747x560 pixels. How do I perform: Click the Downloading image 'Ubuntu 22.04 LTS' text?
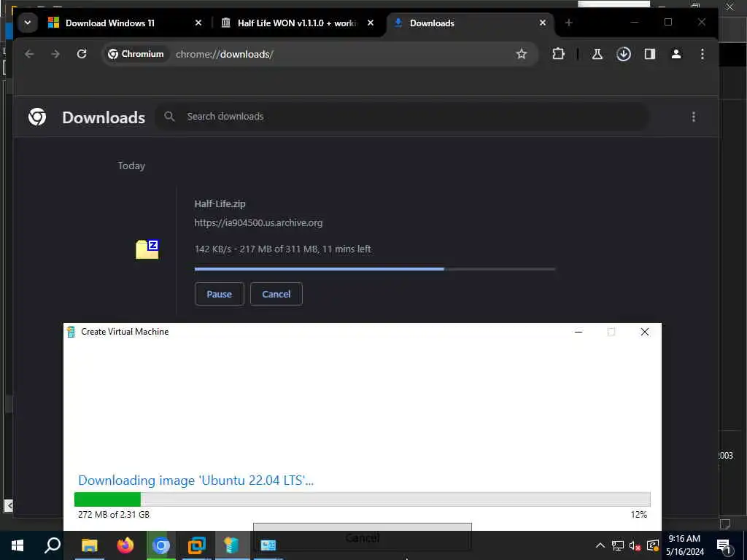coord(196,480)
